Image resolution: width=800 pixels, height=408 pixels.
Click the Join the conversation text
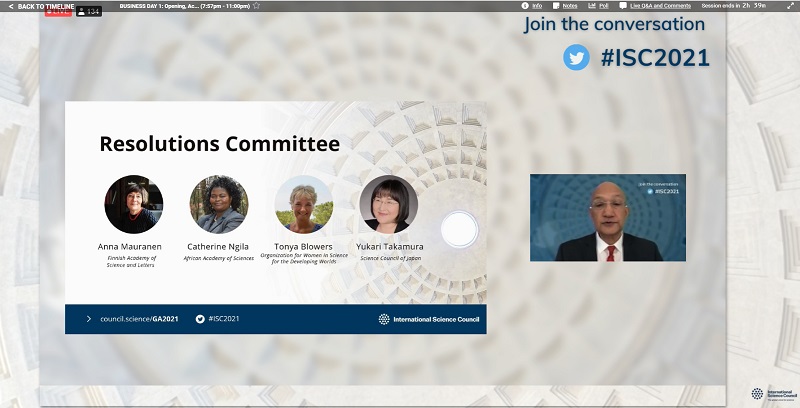pyautogui.click(x=614, y=24)
